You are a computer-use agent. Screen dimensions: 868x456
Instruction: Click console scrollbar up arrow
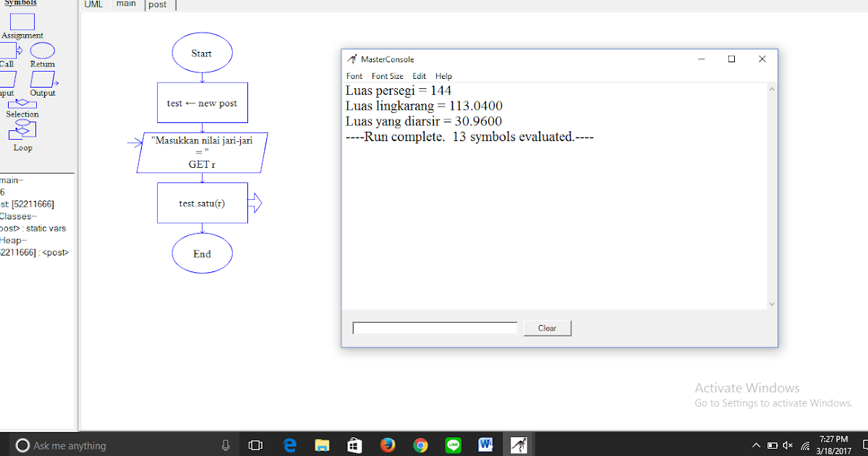(x=772, y=90)
